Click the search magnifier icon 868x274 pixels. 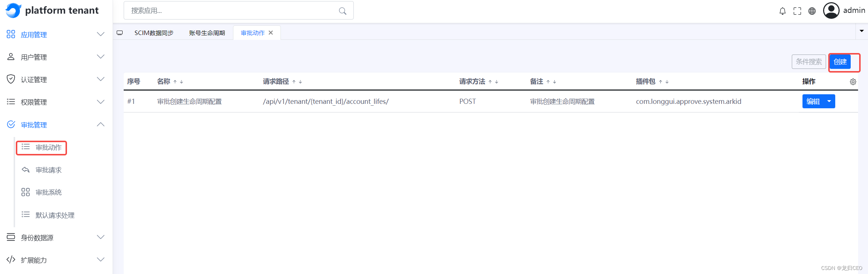coord(342,11)
